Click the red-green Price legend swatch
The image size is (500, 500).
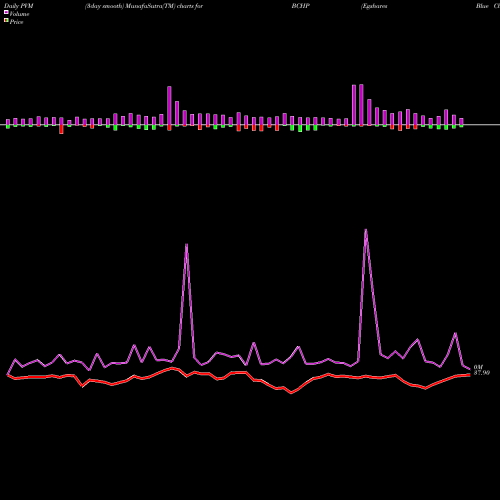tap(6, 21)
